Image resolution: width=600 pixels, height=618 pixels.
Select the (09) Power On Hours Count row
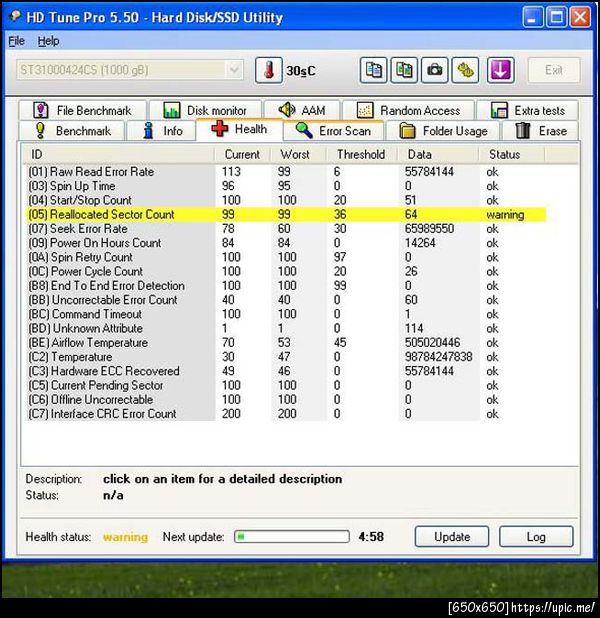pos(286,243)
